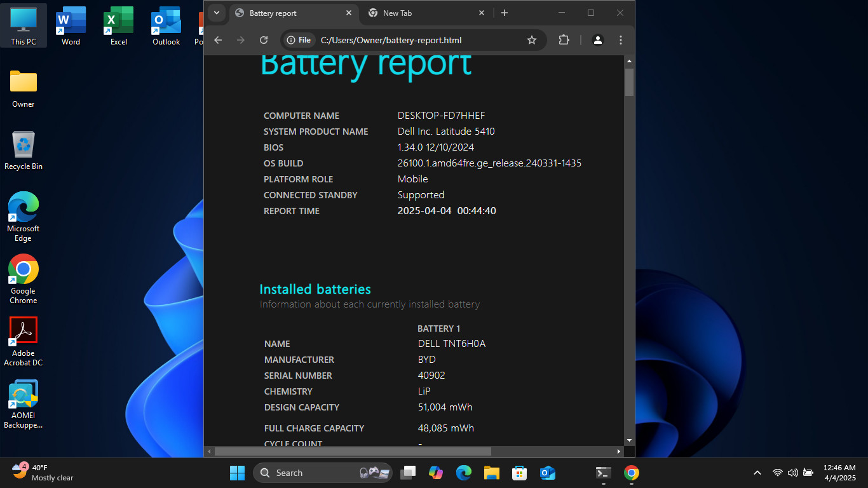Select the Excel desktop shortcut
Image resolution: width=868 pixels, height=488 pixels.
coord(119,26)
